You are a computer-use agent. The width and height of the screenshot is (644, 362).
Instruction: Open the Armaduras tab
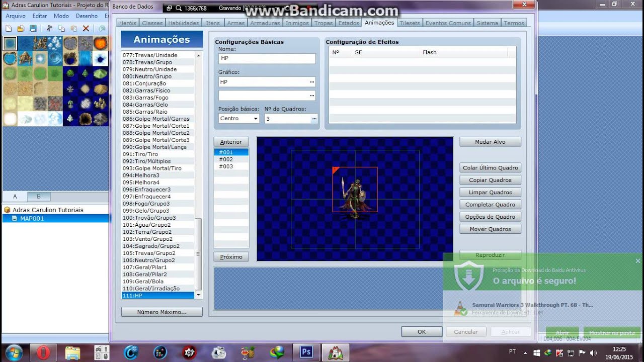[265, 23]
